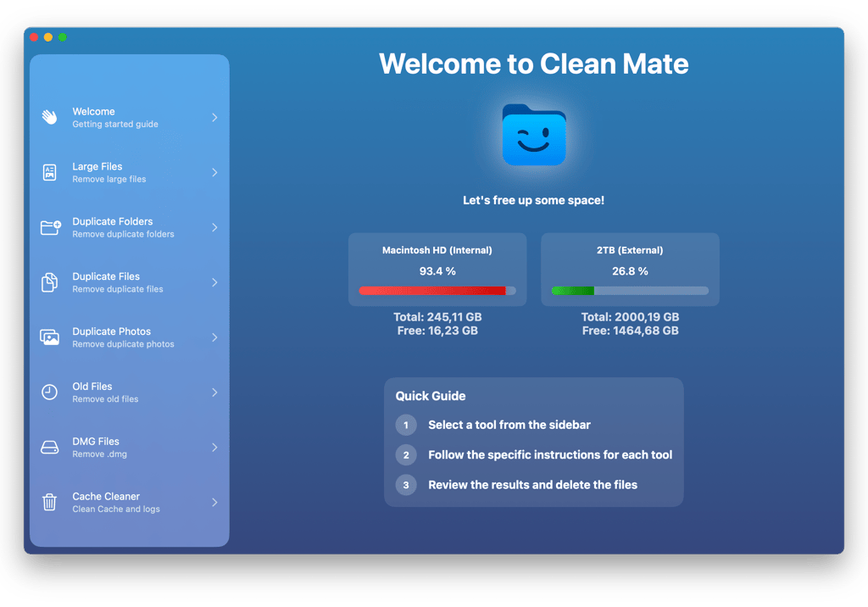This screenshot has width=868, height=607.
Task: Minimize the window with the yellow button
Action: [x=48, y=37]
